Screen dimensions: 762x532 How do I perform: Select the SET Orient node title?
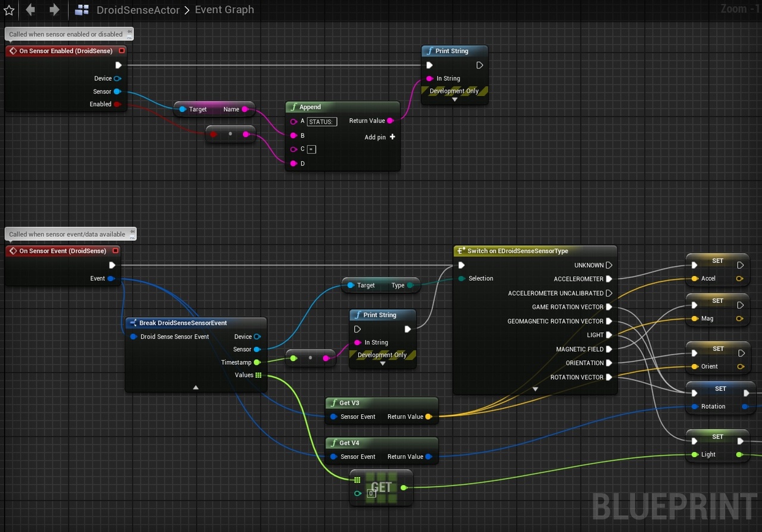[718, 349]
